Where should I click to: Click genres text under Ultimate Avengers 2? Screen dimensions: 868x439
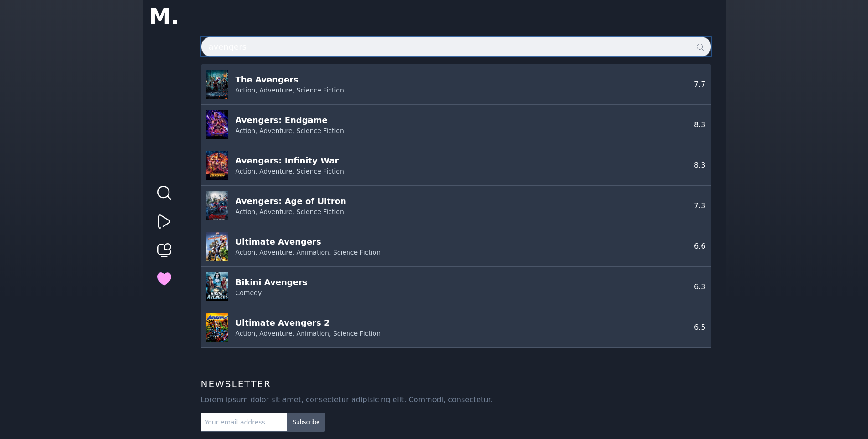click(308, 333)
